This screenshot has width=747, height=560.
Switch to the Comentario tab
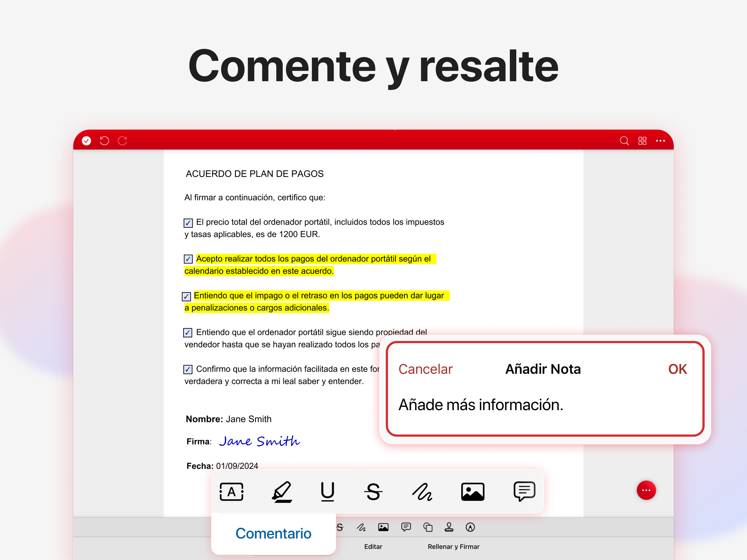click(x=273, y=534)
